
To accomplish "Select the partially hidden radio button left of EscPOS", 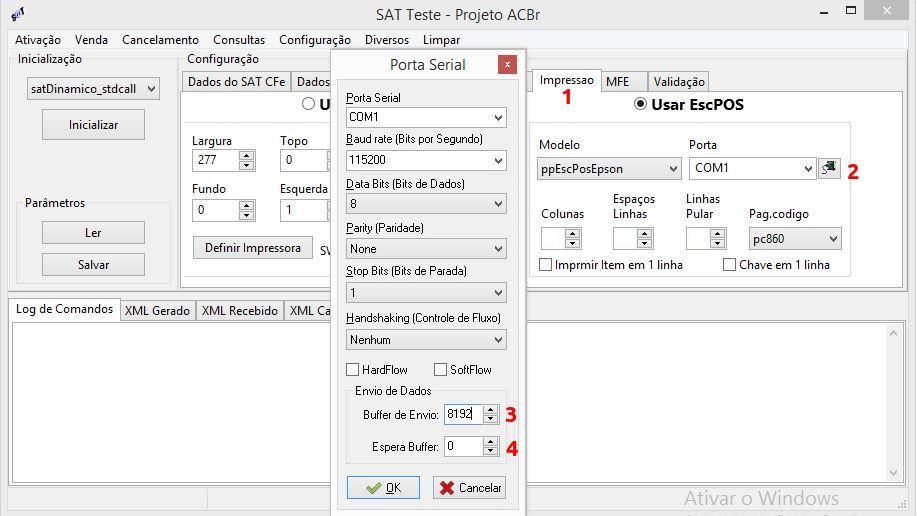I will pyautogui.click(x=308, y=104).
